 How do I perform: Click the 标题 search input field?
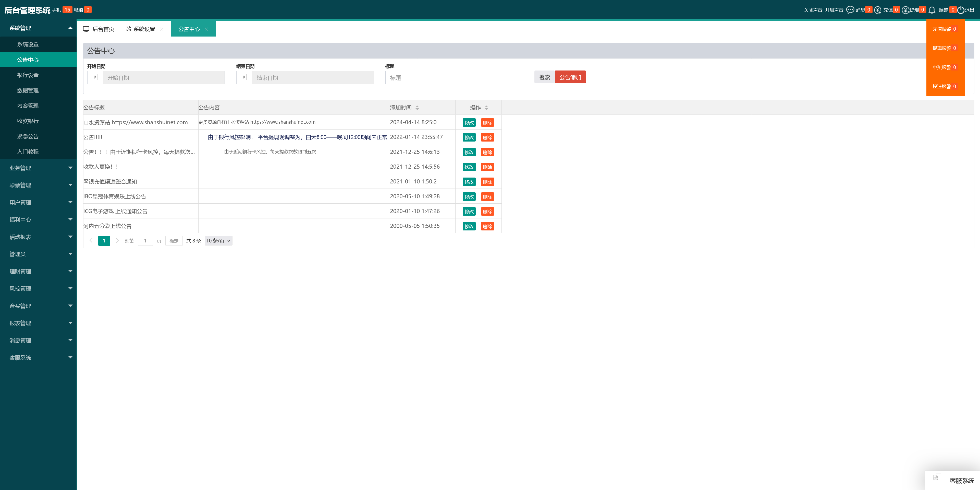tap(454, 78)
